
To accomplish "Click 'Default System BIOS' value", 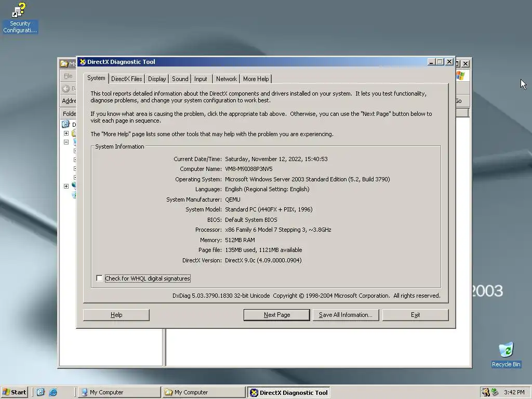I will pyautogui.click(x=251, y=220).
